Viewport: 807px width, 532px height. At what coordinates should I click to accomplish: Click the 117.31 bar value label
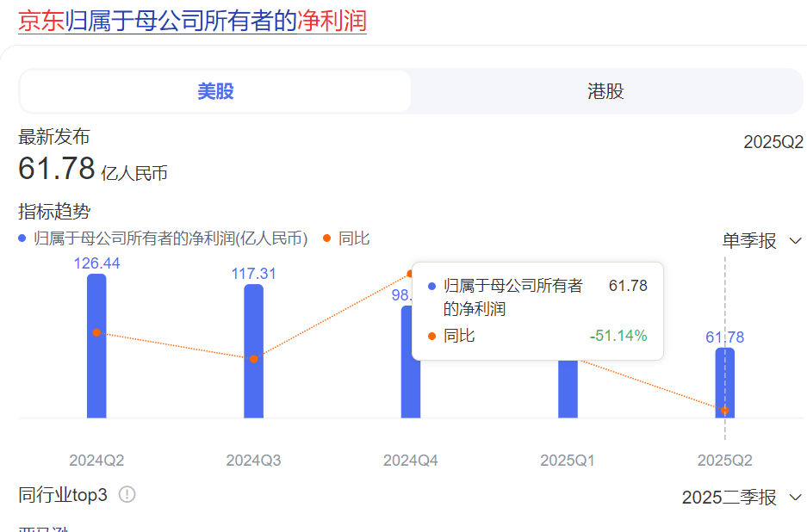(x=254, y=274)
